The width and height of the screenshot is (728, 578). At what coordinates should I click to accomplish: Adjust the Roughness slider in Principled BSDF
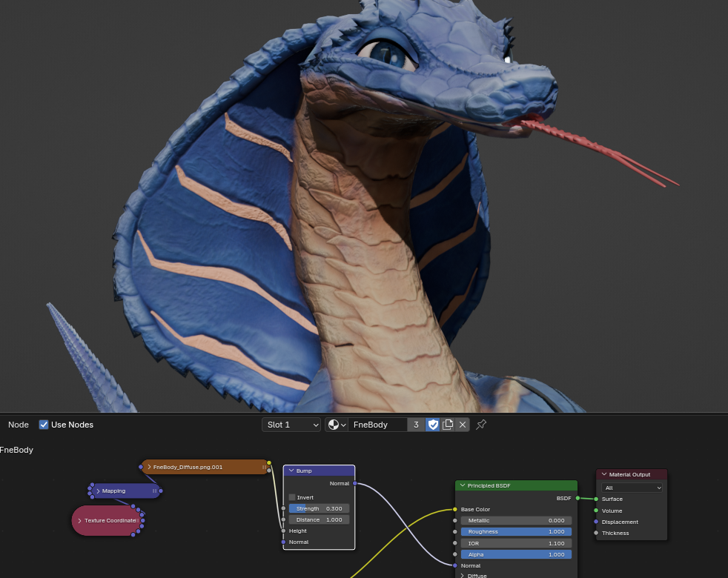pos(516,531)
